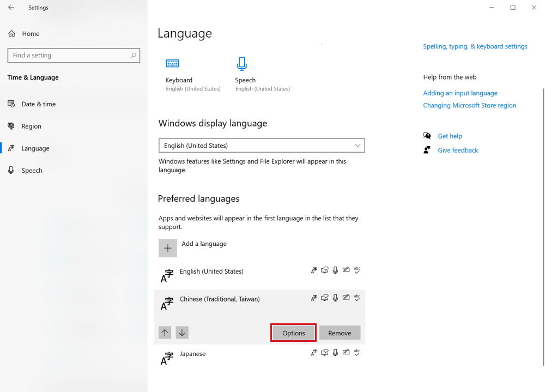Click the English row text-to-speech icon
The image size is (545, 392).
click(325, 270)
